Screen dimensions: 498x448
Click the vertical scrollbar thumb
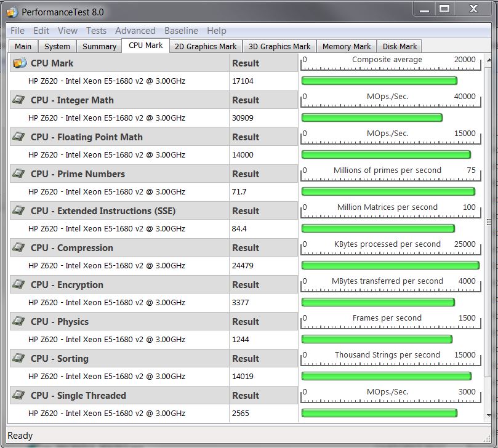[489, 222]
